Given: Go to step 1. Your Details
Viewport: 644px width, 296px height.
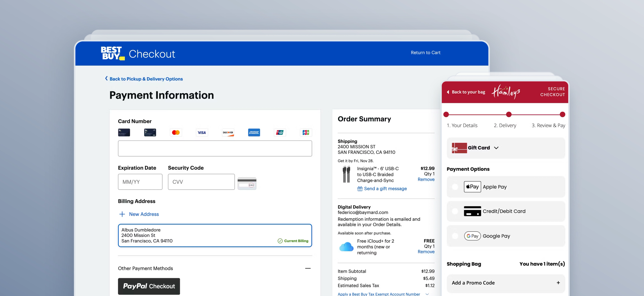Looking at the screenshot, I should (462, 125).
